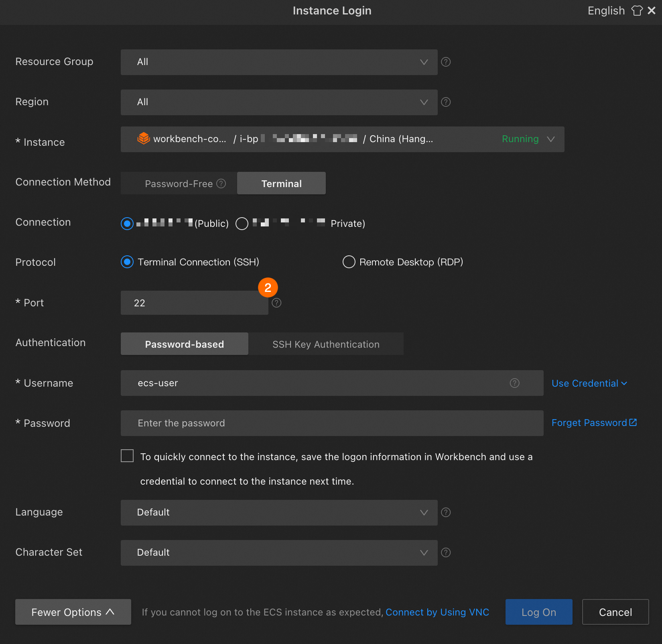Click the Log On button
The width and height of the screenshot is (662, 644).
click(538, 612)
